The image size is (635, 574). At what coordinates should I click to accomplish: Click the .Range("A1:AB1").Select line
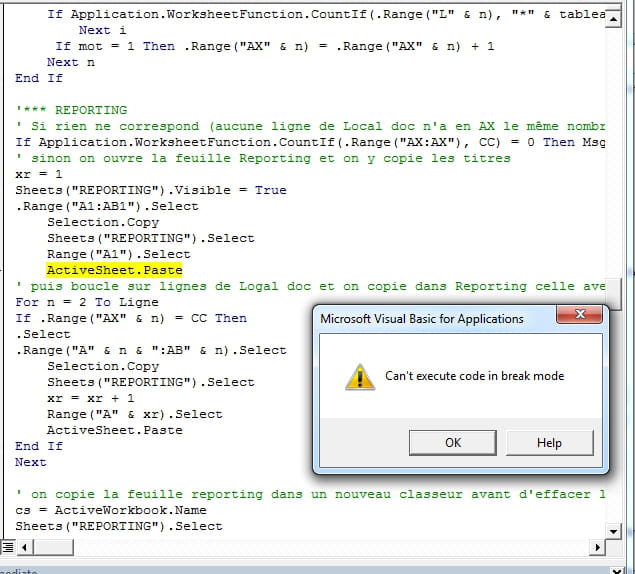pos(107,206)
